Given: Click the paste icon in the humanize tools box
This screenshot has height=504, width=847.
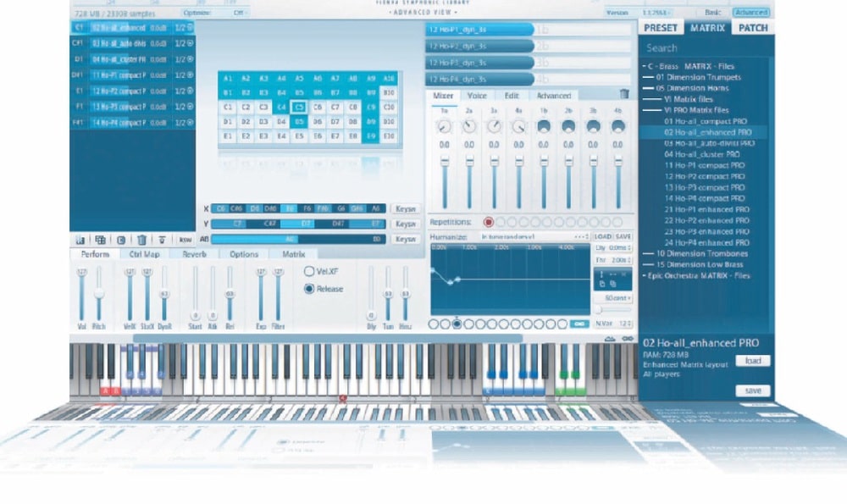Looking at the screenshot, I should point(613,284).
